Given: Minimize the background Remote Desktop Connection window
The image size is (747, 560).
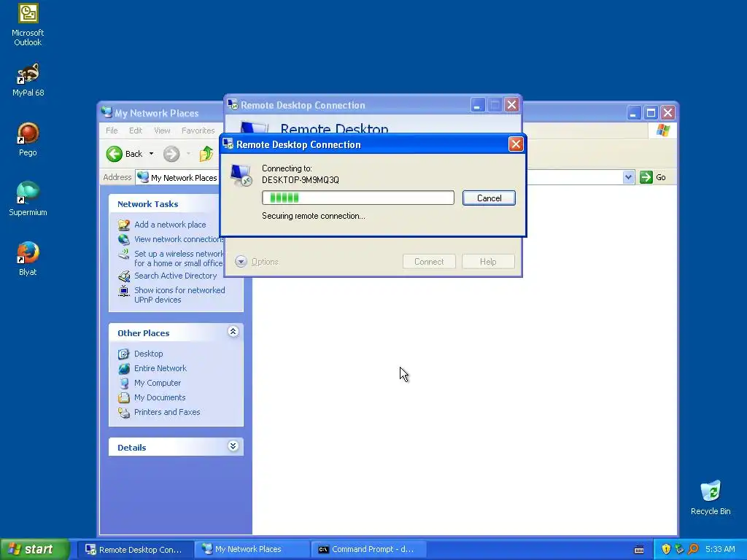Looking at the screenshot, I should click(477, 105).
